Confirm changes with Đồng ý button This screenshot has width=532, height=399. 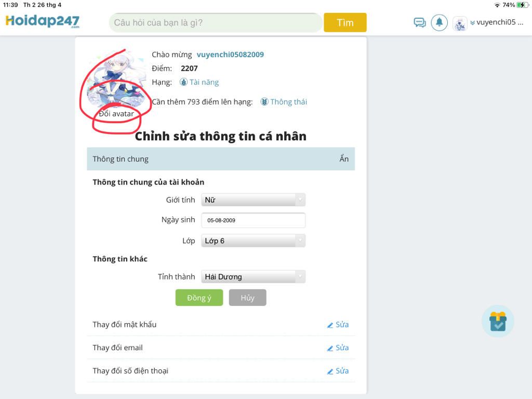tap(199, 298)
